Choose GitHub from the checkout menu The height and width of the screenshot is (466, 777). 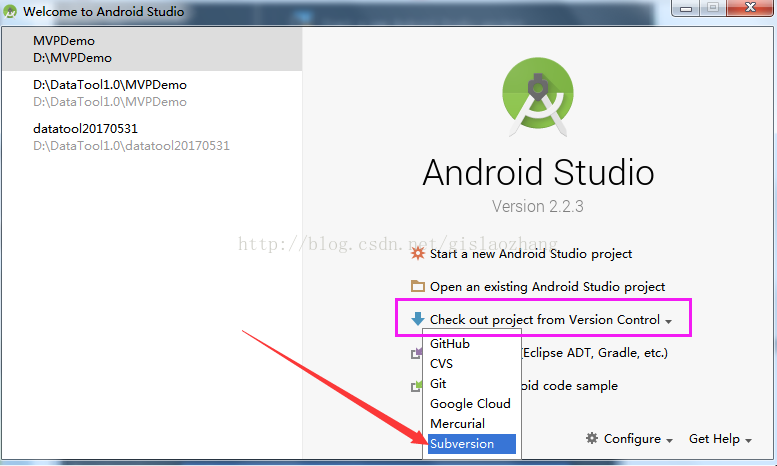click(471, 344)
